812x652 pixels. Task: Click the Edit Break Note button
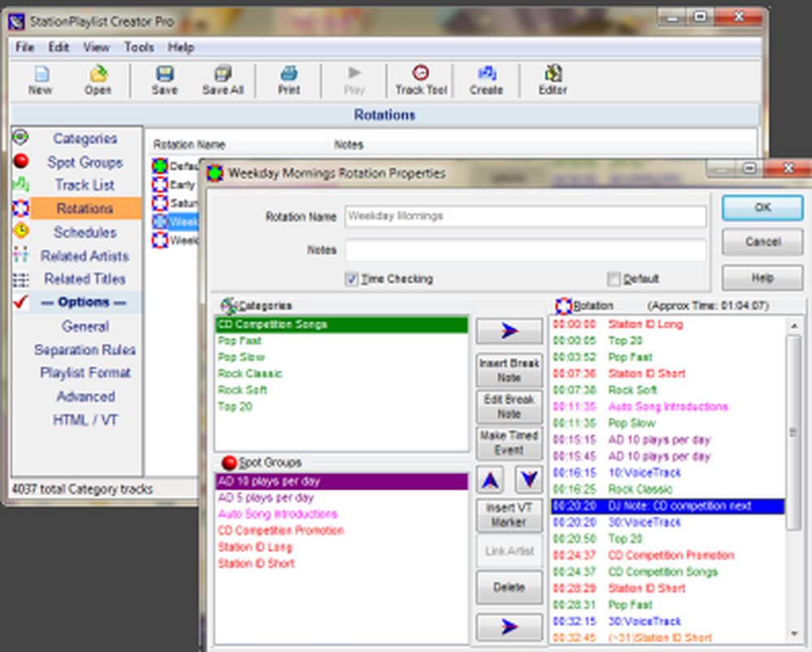click(509, 407)
